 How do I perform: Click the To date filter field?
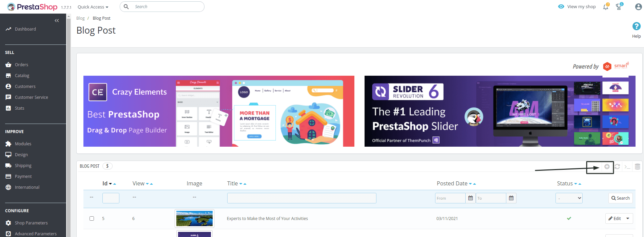pyautogui.click(x=491, y=198)
